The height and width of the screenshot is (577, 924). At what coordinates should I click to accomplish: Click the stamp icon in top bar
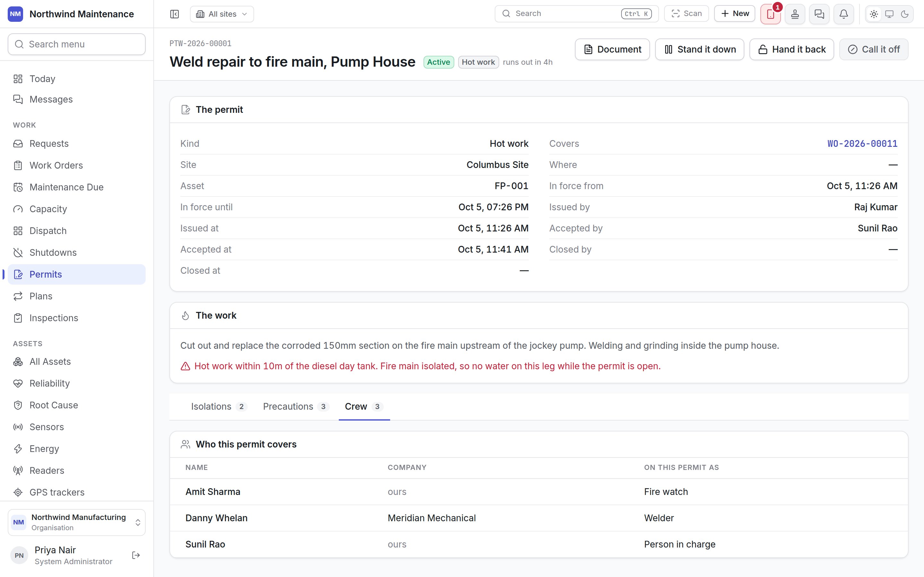point(795,14)
